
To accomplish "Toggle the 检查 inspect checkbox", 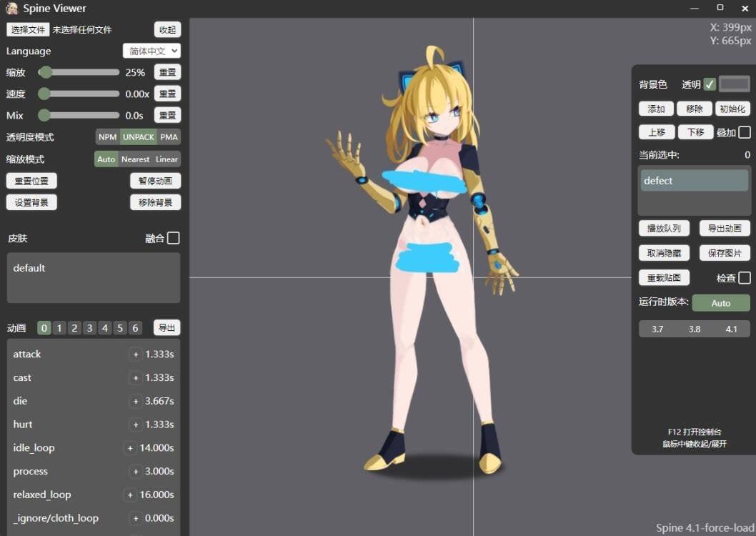I will click(x=745, y=278).
